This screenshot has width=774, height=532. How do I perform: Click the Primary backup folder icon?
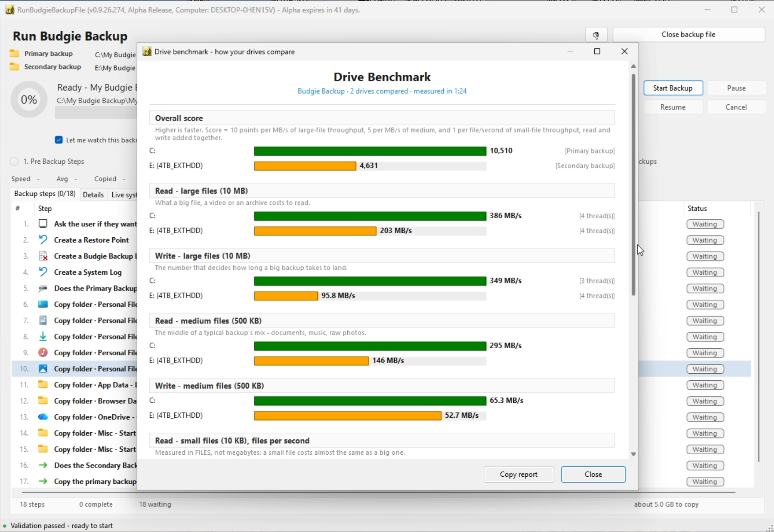click(15, 54)
